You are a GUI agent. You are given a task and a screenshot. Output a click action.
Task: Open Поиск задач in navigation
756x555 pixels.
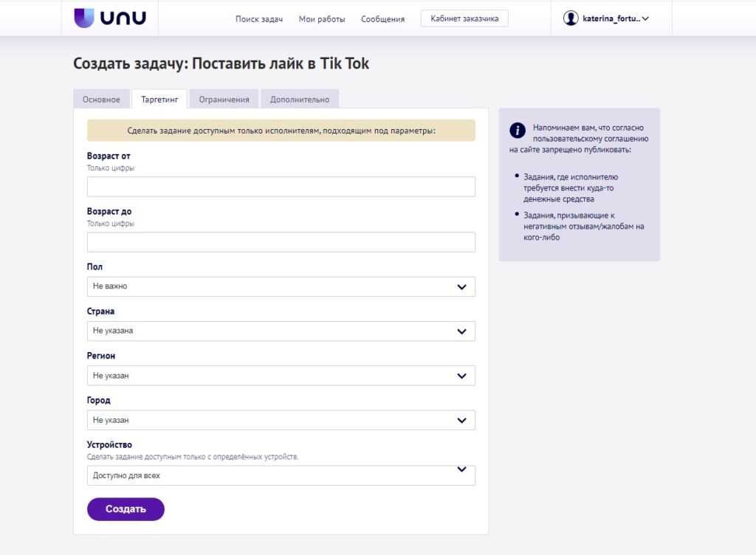259,18
